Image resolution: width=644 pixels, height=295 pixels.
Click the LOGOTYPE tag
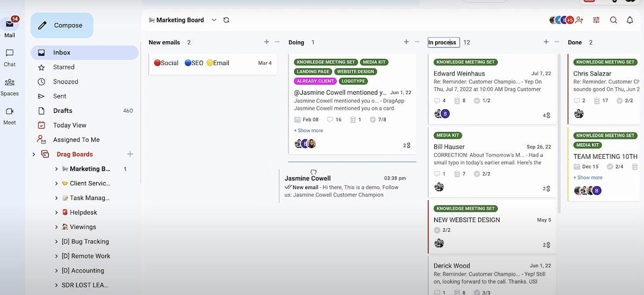(354, 81)
